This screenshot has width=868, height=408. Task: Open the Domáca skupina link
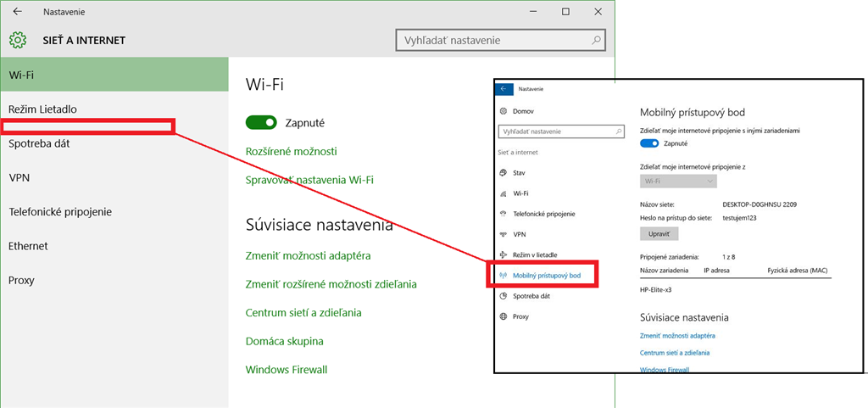(x=285, y=341)
